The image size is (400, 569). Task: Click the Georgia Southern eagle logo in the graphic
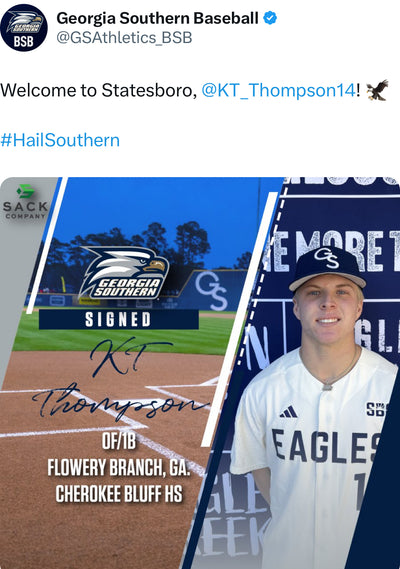coord(123,273)
